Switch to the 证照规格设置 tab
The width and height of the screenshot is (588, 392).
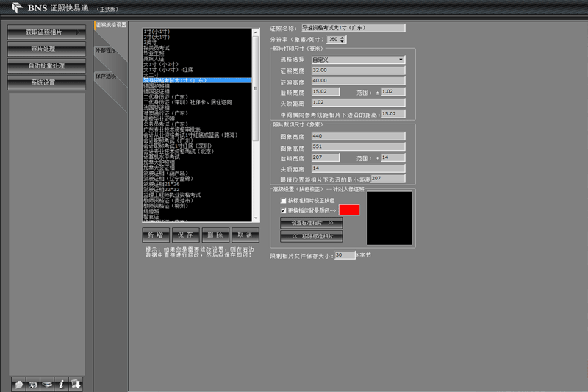click(x=111, y=25)
